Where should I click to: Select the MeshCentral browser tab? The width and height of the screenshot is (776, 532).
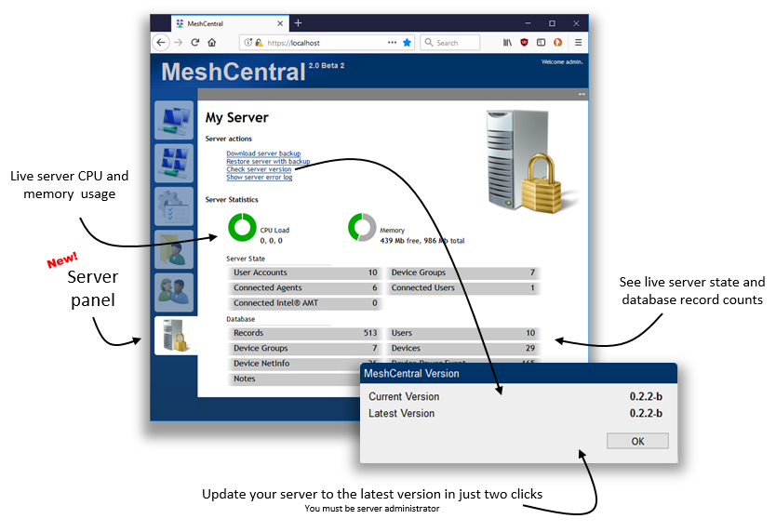click(x=229, y=23)
